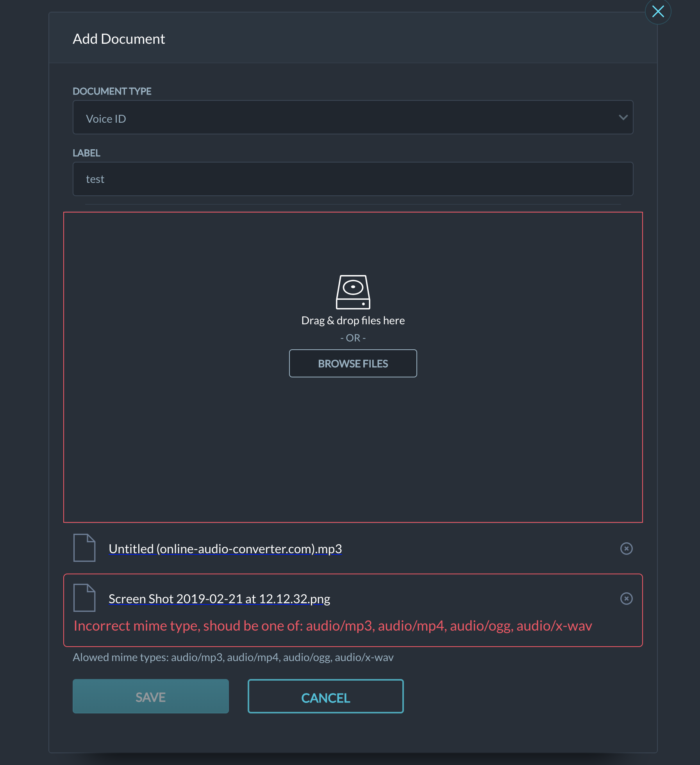
Task: Click the Browse Files button
Action: point(353,364)
